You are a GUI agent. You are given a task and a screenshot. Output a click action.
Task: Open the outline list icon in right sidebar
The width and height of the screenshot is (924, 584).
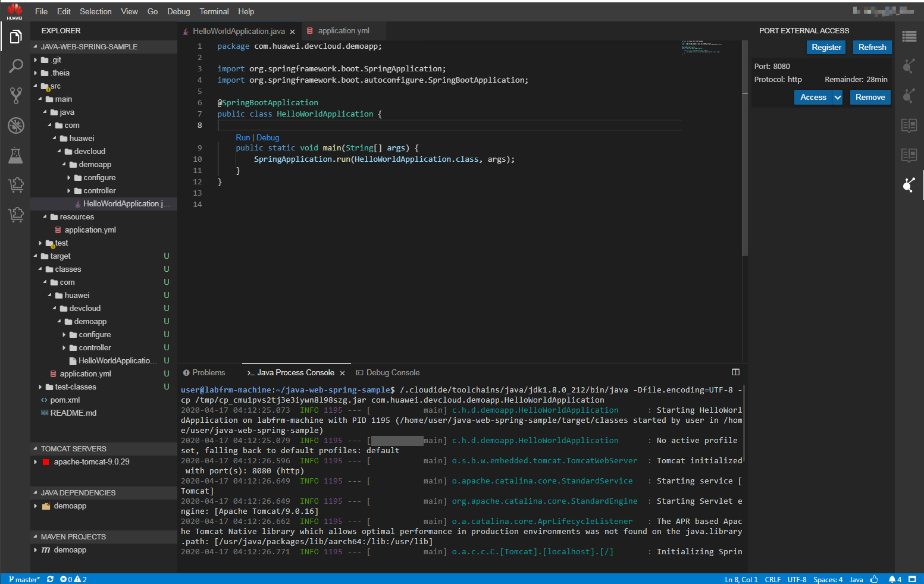point(909,37)
